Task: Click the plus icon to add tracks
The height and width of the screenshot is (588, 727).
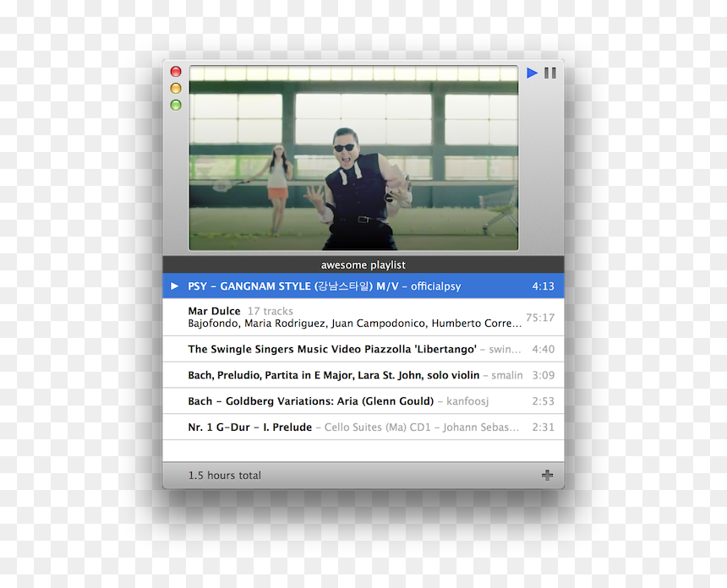Action: (547, 475)
